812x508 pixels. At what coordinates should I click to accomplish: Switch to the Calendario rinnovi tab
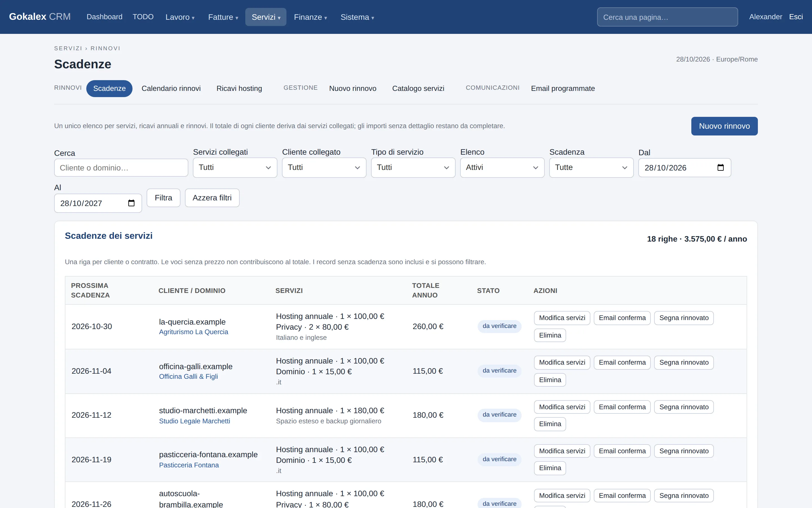click(x=171, y=88)
